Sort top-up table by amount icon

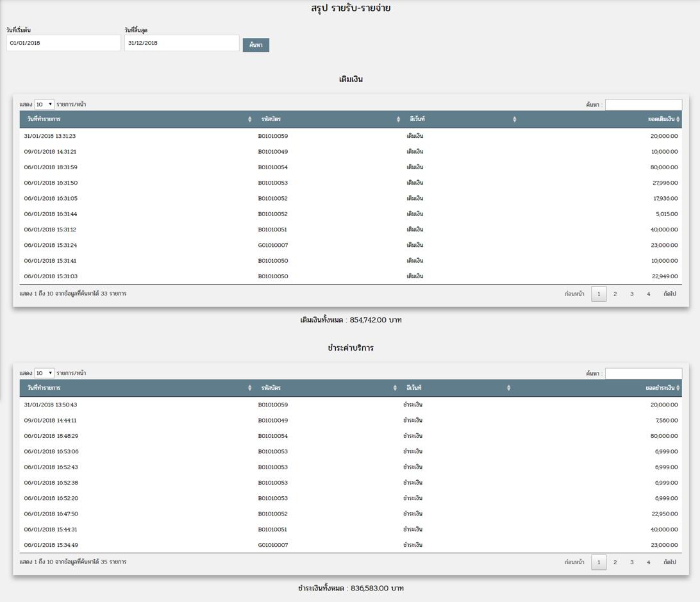(678, 119)
